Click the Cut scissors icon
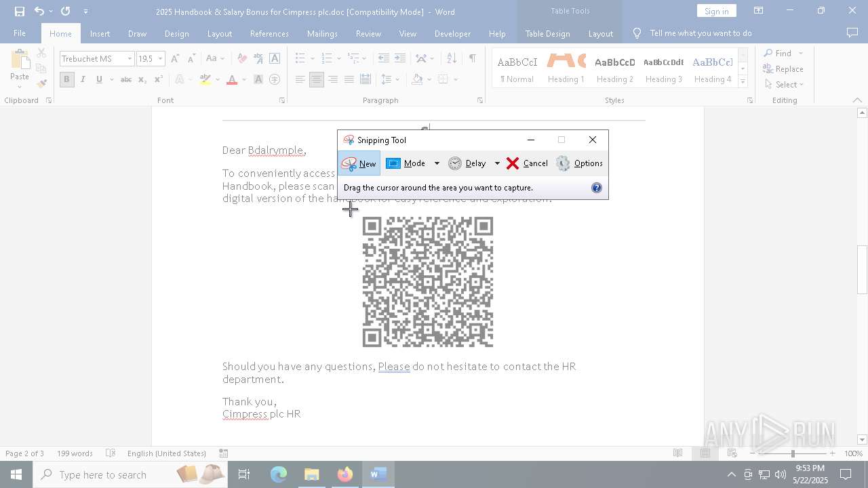Screen dimensions: 868x488 41,53
